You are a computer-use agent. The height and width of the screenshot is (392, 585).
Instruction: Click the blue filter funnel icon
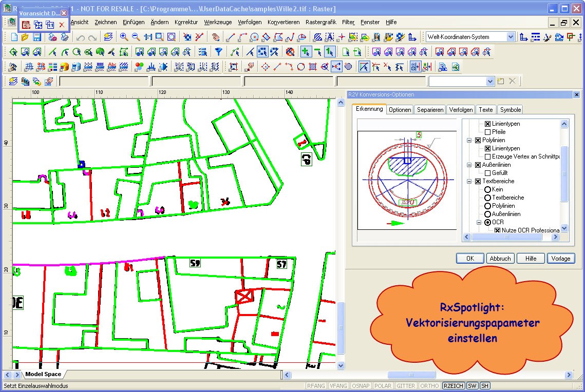219,52
